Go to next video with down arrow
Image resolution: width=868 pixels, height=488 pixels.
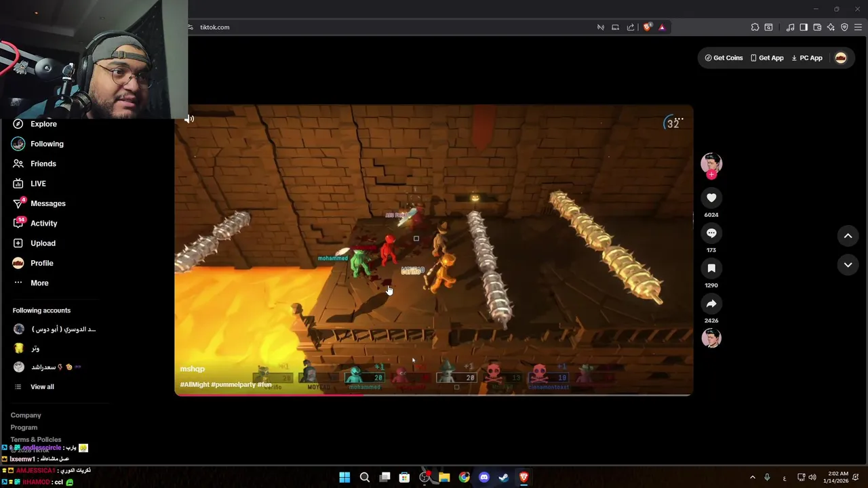pos(848,265)
